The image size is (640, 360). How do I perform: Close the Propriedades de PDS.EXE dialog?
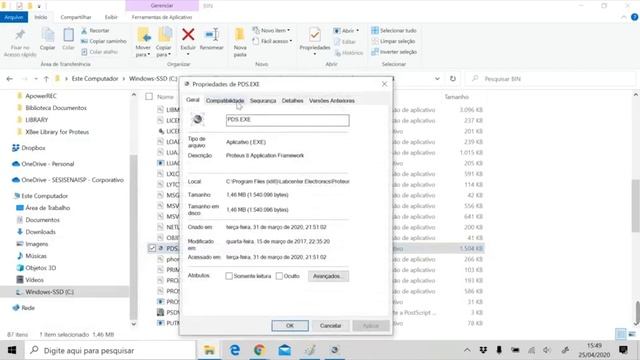point(384,84)
